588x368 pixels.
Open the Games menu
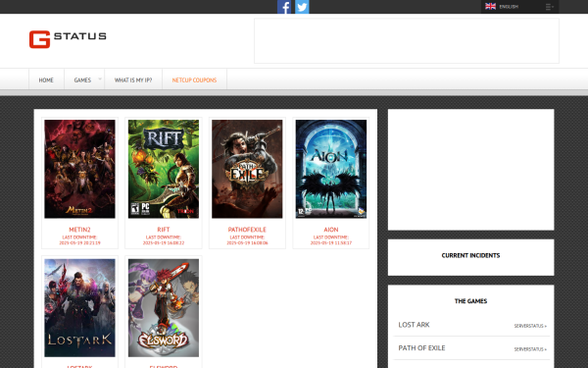pyautogui.click(x=82, y=80)
